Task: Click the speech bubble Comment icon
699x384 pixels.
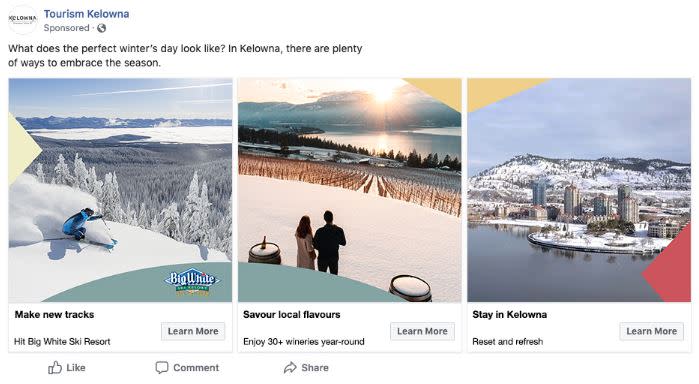Action: pyautogui.click(x=161, y=367)
